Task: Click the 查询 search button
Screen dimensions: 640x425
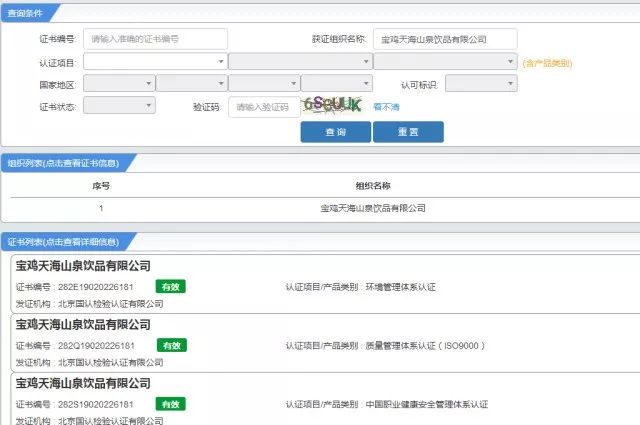Action: 336,132
